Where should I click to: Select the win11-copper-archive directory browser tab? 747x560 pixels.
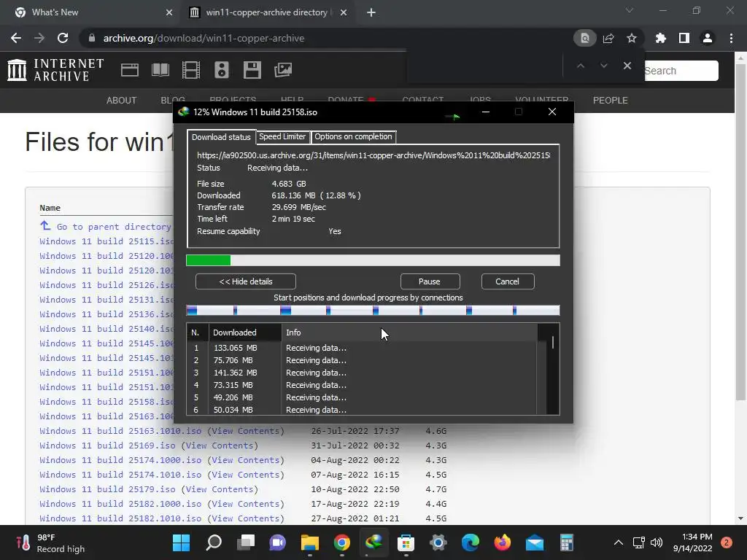(x=267, y=12)
